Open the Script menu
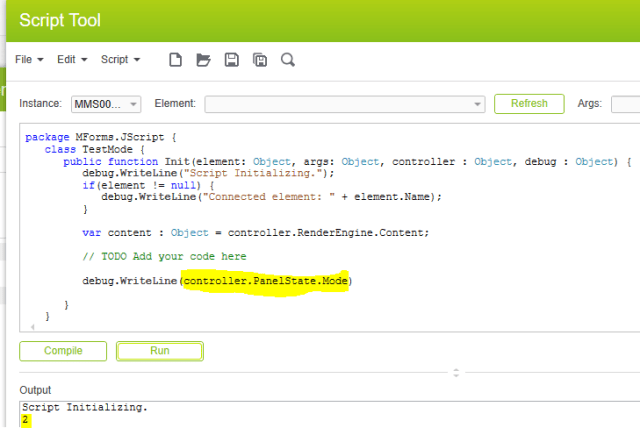 pyautogui.click(x=120, y=60)
